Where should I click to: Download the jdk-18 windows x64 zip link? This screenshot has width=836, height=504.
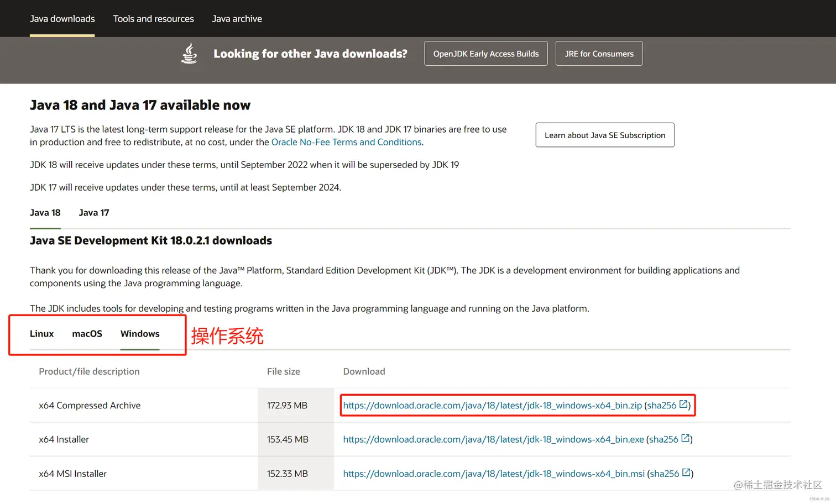click(x=493, y=405)
